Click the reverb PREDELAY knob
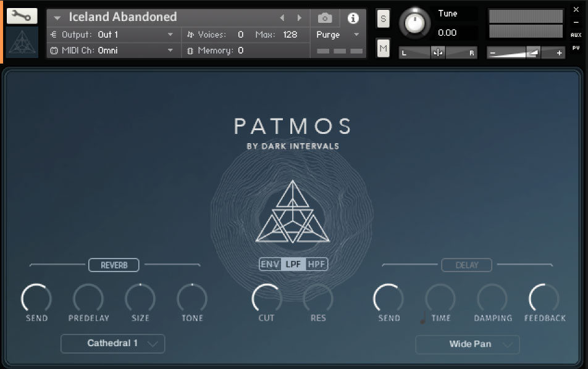This screenshot has width=588, height=369. 88,298
